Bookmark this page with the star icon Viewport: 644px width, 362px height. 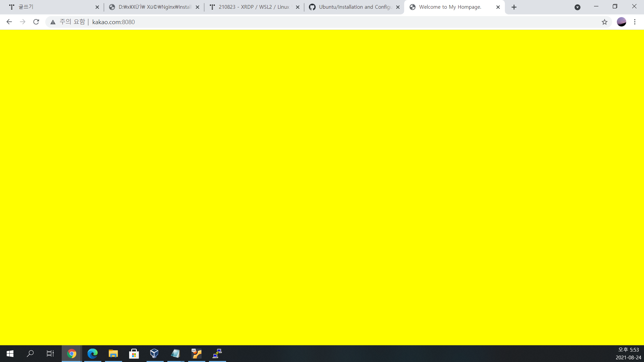(604, 22)
